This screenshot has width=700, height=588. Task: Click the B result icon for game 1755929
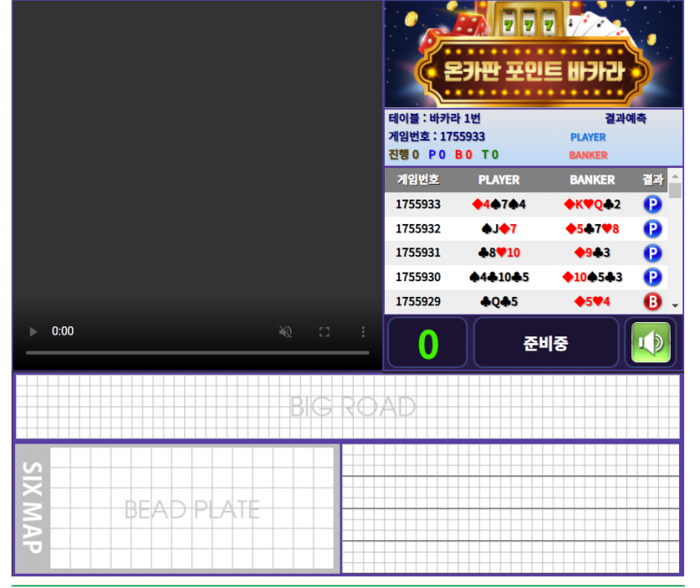tap(652, 302)
